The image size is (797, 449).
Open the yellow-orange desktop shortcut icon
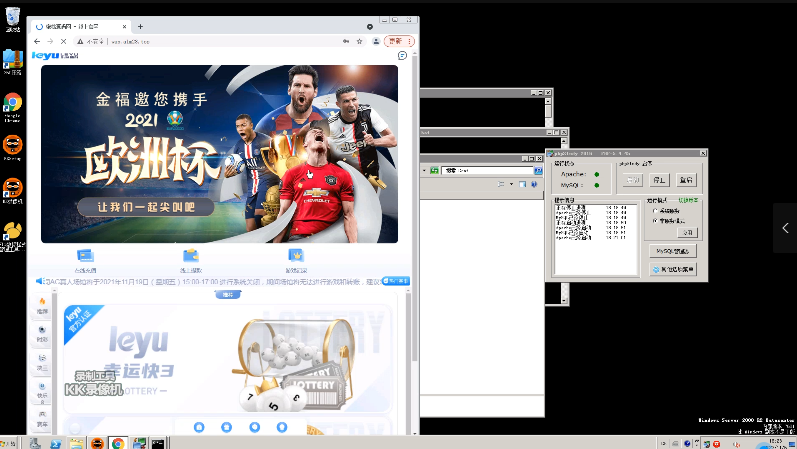click(12, 235)
